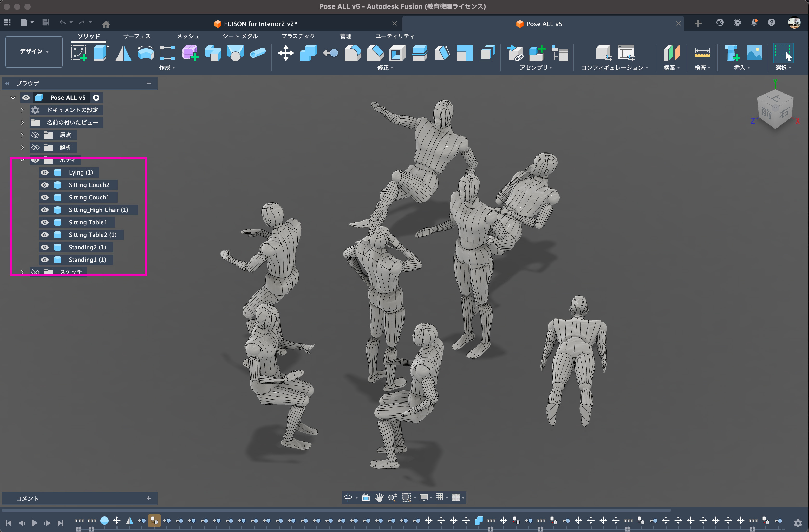Click the Extrude tool icon

(x=101, y=53)
